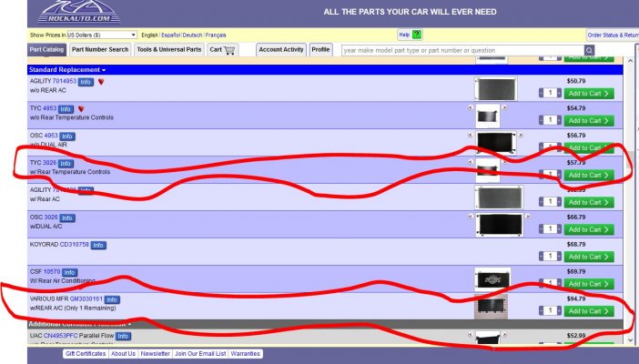Add TYC 4953 to cart
The width and height of the screenshot is (639, 364).
(589, 121)
